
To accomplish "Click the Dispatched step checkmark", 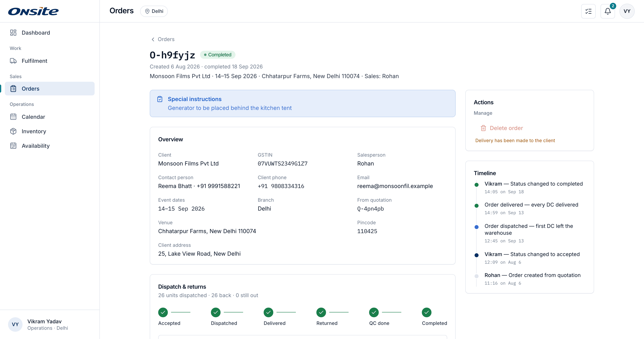I will pyautogui.click(x=216, y=312).
